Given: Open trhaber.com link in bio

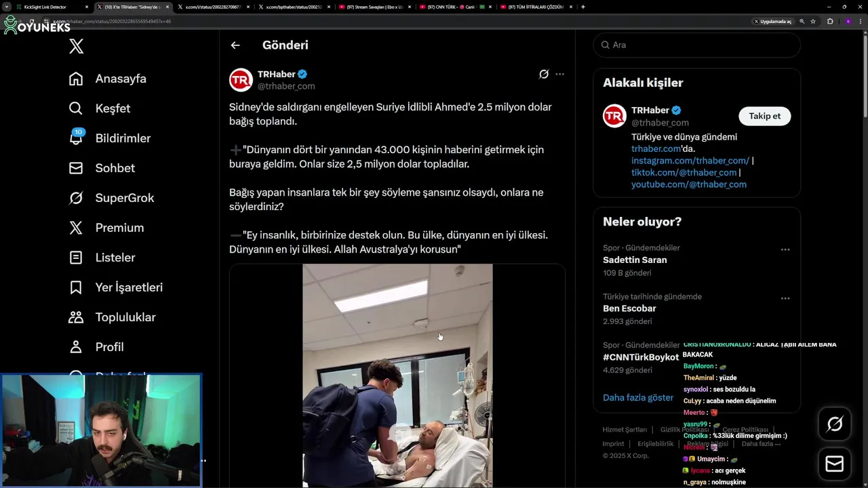Looking at the screenshot, I should (x=656, y=148).
